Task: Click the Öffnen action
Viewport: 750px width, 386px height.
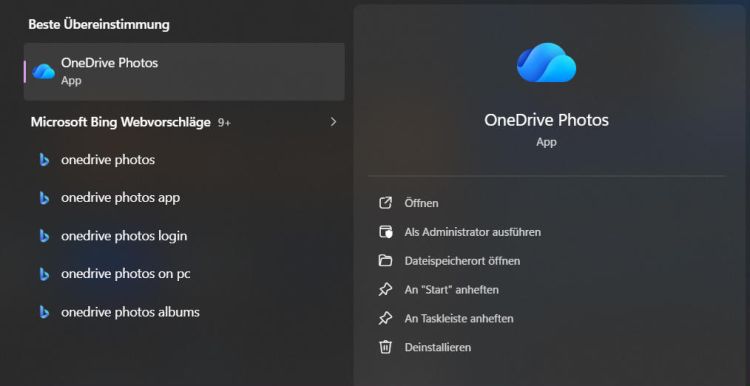Action: [x=421, y=203]
